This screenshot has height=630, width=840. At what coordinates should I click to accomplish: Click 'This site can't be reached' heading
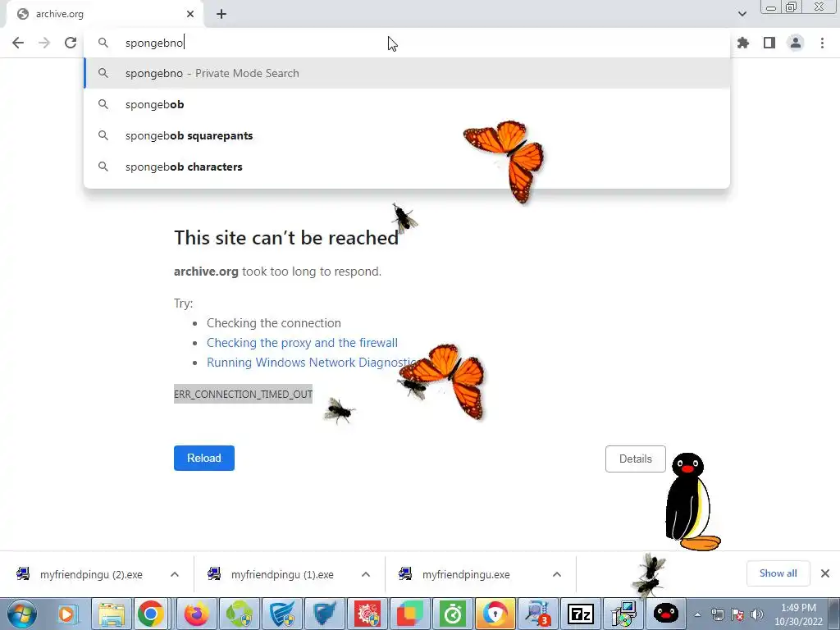point(286,238)
